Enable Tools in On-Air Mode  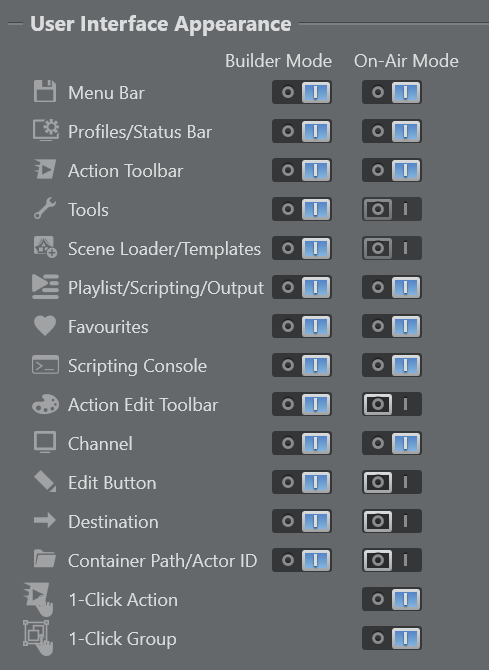tap(392, 209)
